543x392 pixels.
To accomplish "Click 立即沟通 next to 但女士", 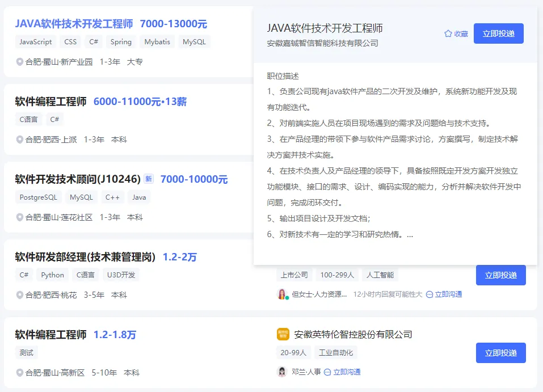I will (x=447, y=294).
